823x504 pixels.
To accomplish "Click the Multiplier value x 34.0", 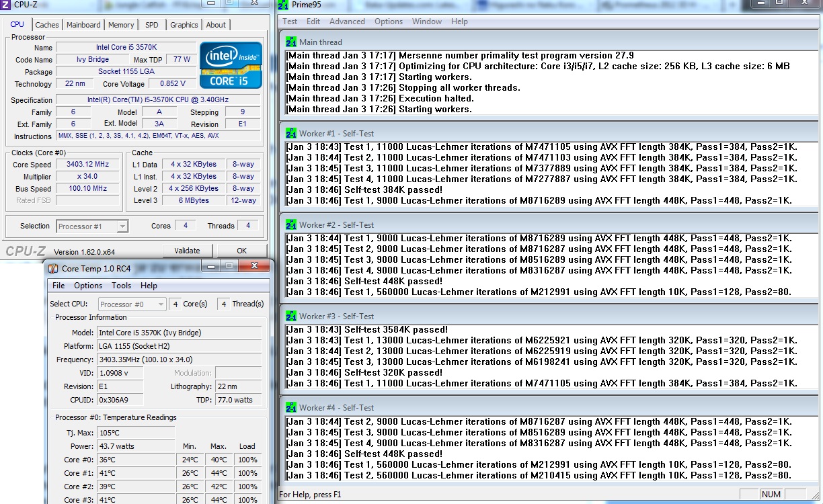I will tap(87, 177).
